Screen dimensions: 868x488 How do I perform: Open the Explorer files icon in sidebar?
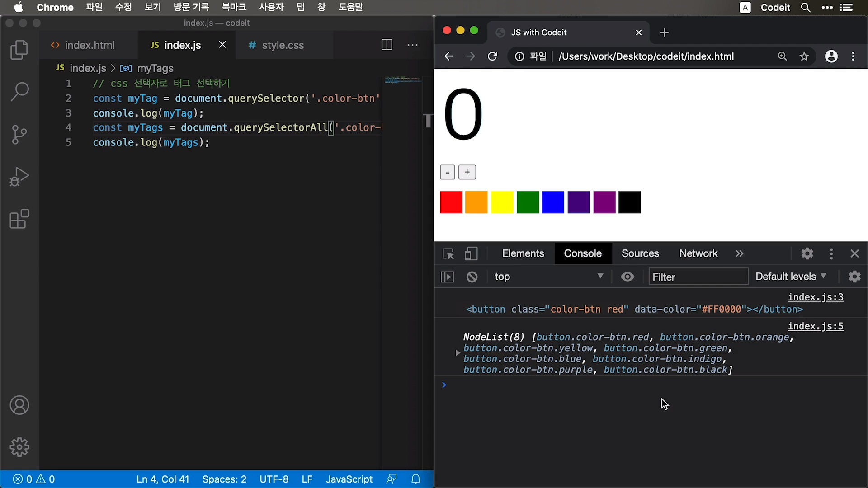pyautogui.click(x=19, y=50)
